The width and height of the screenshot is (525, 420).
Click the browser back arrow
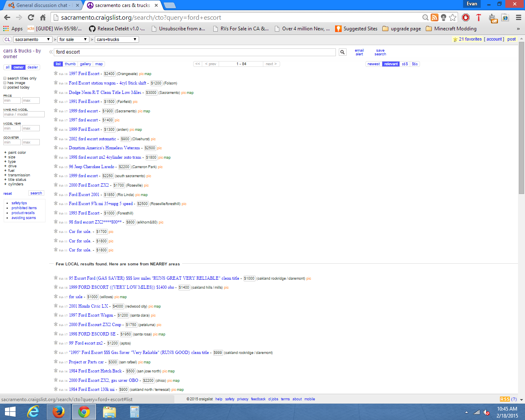coord(7,17)
